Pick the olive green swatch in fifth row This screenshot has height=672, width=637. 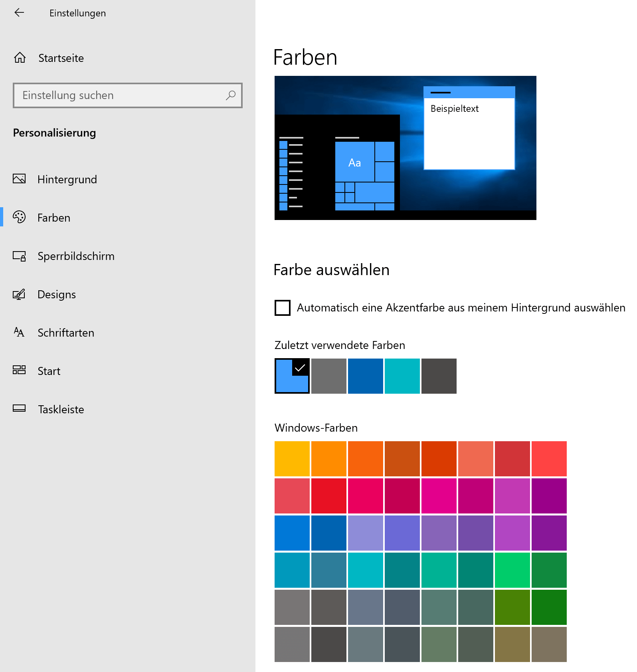tap(512, 607)
